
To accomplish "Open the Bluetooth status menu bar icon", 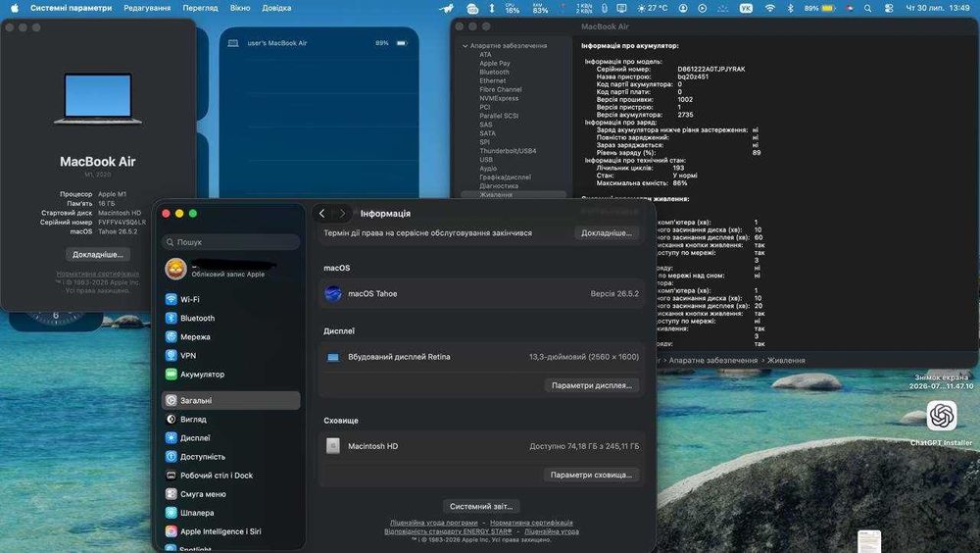I will [790, 8].
